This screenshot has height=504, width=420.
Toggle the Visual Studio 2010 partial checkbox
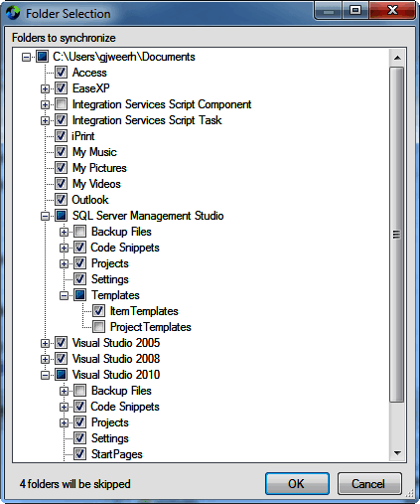point(61,375)
